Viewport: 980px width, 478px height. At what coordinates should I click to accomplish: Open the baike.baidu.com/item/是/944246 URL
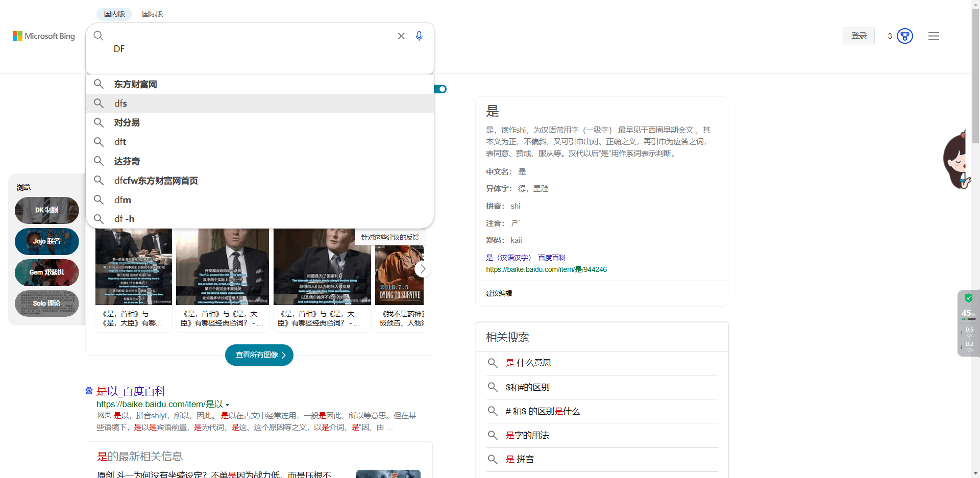[x=546, y=269]
